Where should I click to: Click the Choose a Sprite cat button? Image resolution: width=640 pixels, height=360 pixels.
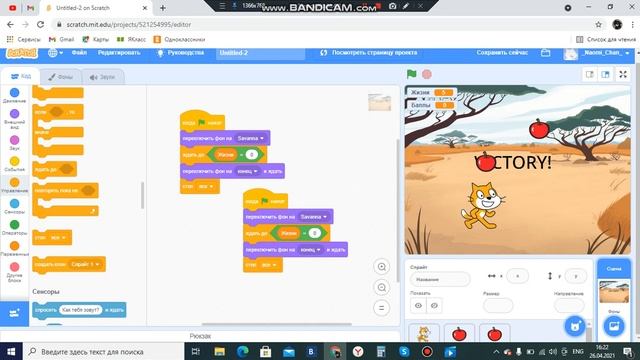(575, 326)
